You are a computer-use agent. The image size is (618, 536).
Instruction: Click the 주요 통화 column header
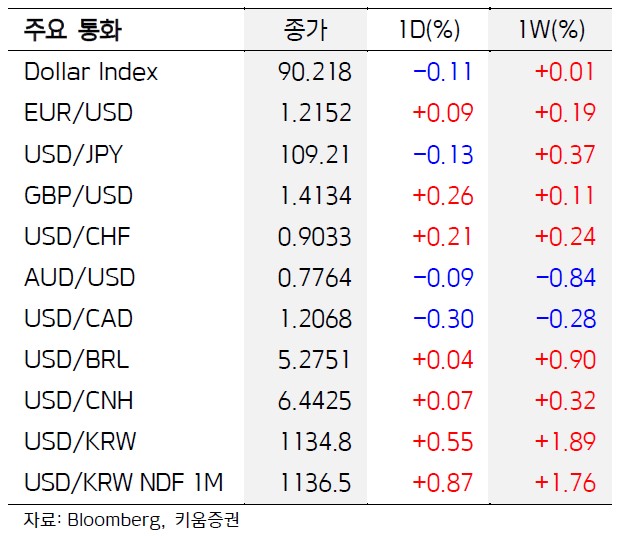tap(73, 30)
